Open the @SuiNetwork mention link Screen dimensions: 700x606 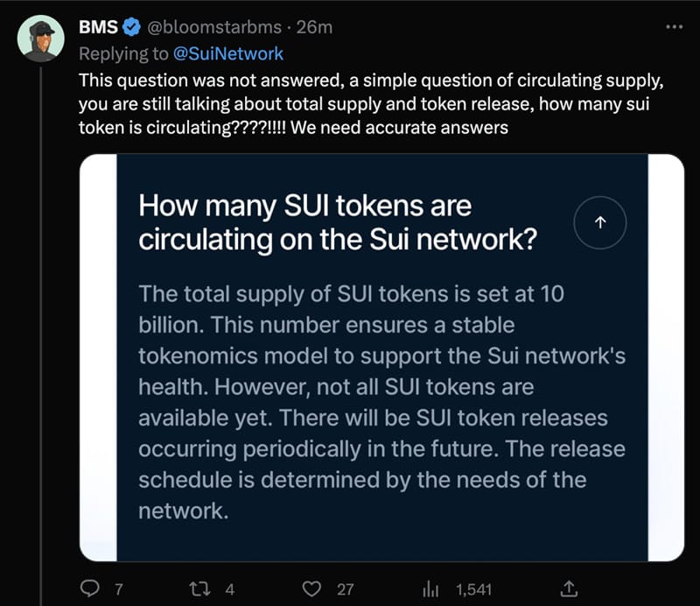coord(227,53)
